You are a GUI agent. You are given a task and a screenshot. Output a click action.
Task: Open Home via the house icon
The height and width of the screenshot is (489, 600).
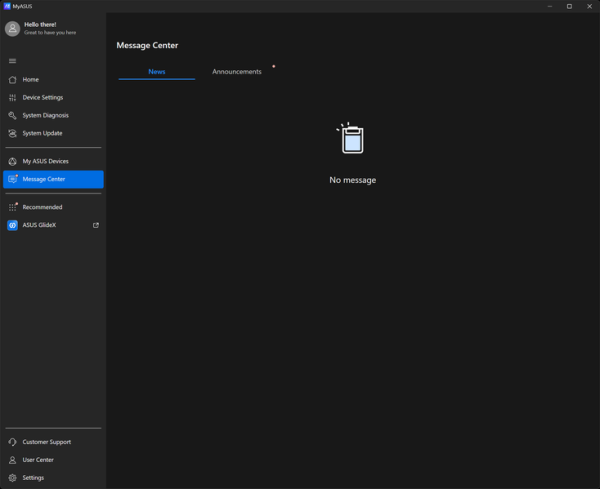tap(12, 80)
